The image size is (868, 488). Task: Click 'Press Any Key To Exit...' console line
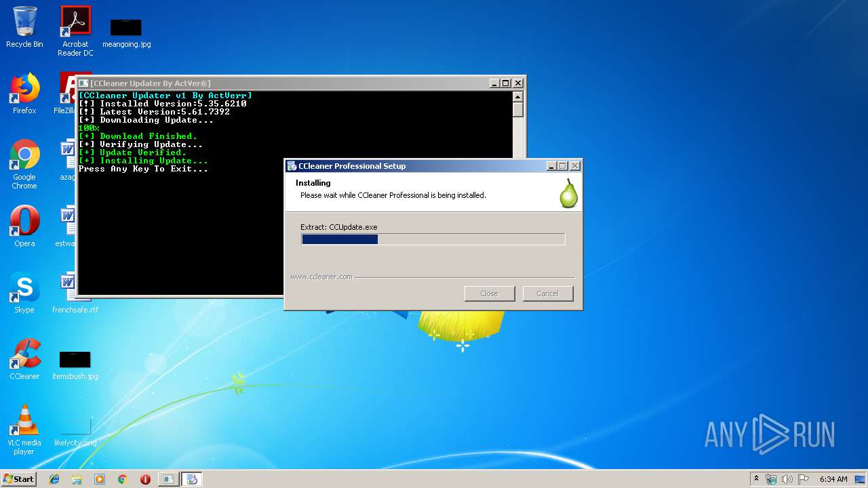pyautogui.click(x=143, y=169)
